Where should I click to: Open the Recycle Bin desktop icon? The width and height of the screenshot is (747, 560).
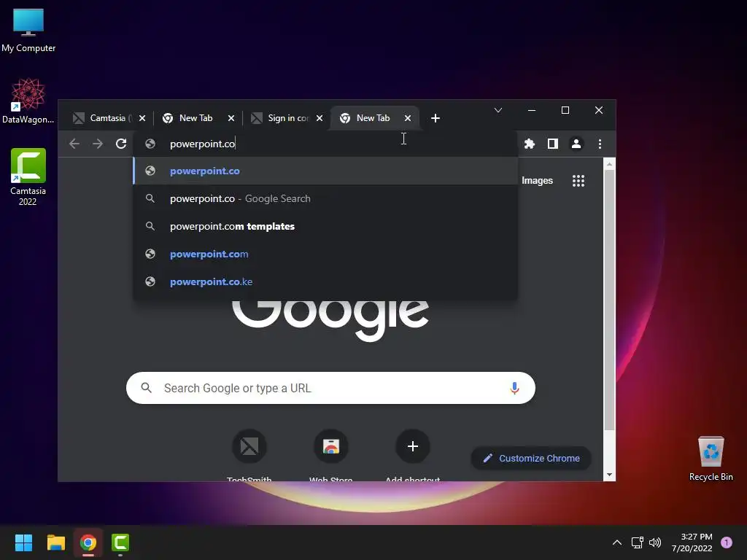tap(711, 458)
